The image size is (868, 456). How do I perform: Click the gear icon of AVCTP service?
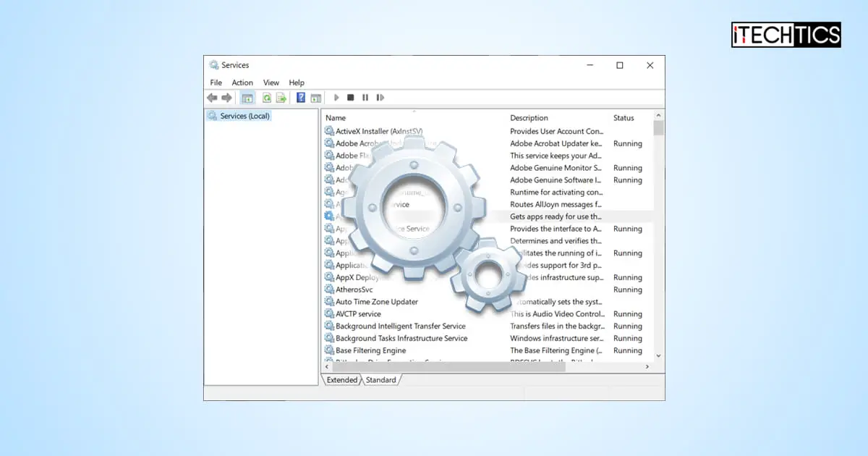tap(329, 314)
